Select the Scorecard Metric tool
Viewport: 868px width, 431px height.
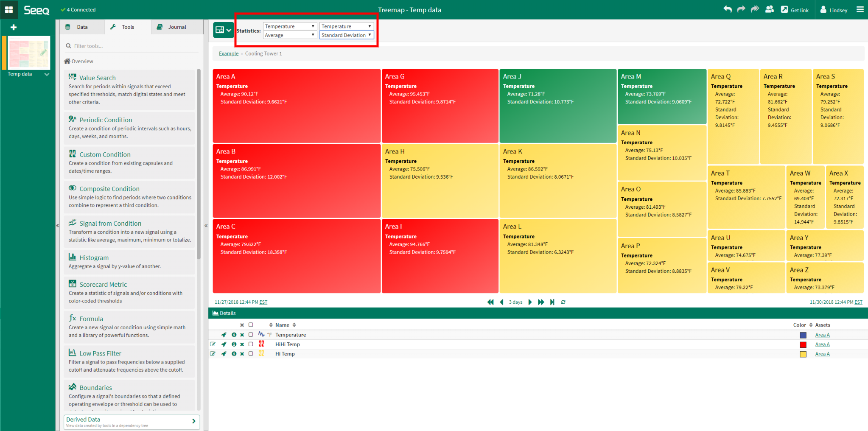[103, 284]
